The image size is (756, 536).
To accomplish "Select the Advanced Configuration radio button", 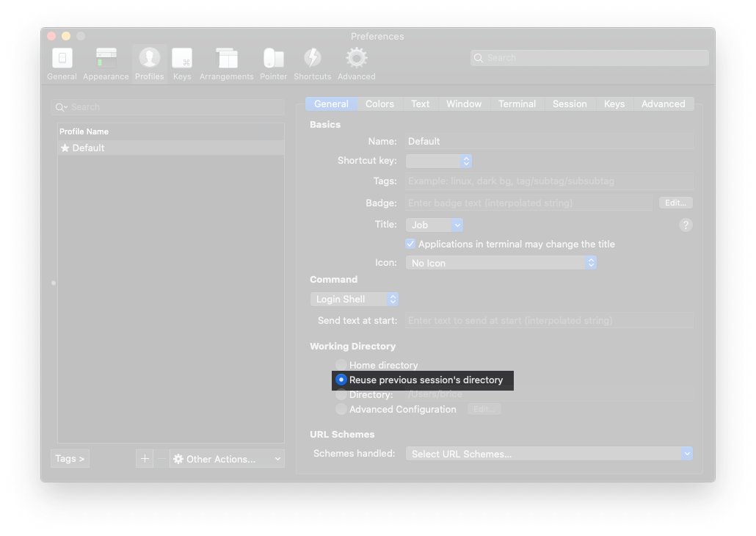I will coord(341,409).
